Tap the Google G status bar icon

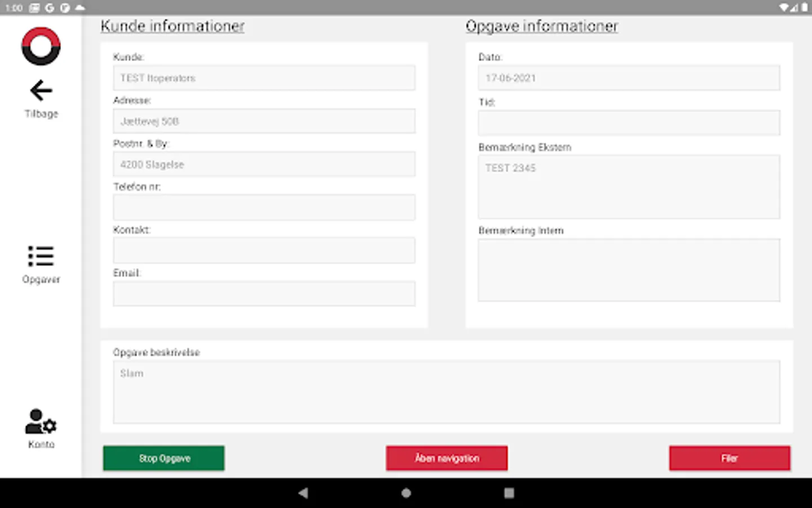(50, 8)
